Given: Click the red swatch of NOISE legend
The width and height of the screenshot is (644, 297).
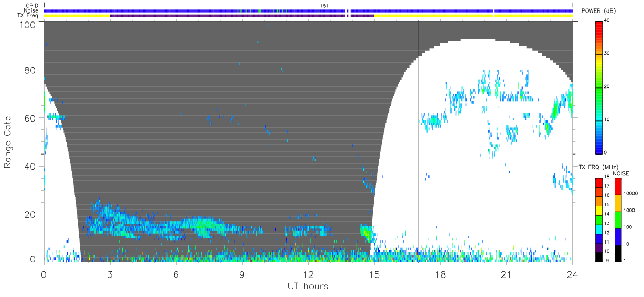Looking at the screenshot, I should 618,186.
